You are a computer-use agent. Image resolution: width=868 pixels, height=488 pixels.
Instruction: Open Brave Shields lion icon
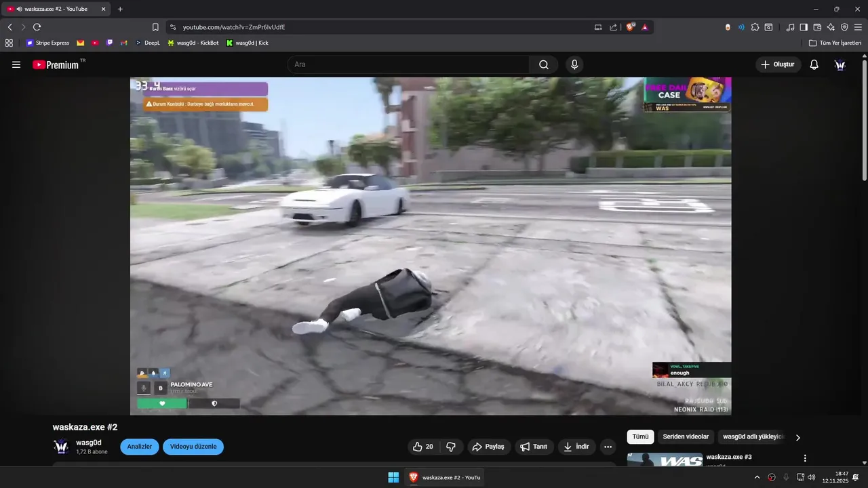(x=631, y=27)
